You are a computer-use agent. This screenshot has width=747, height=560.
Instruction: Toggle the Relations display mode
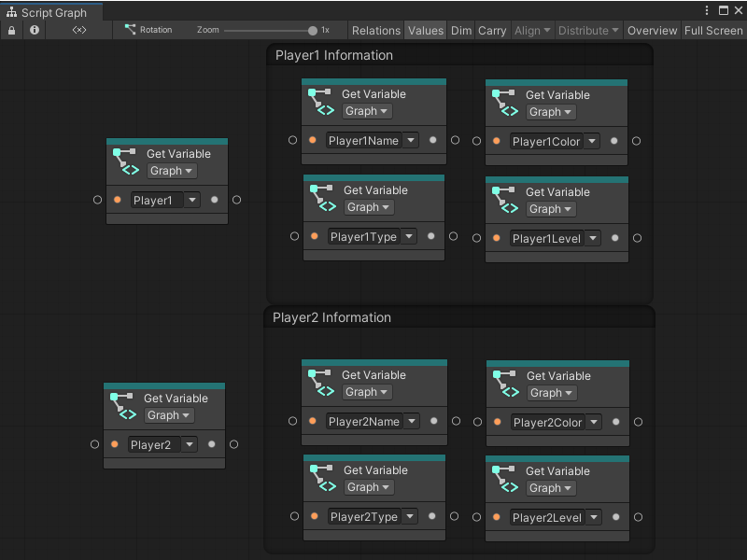pos(376,30)
